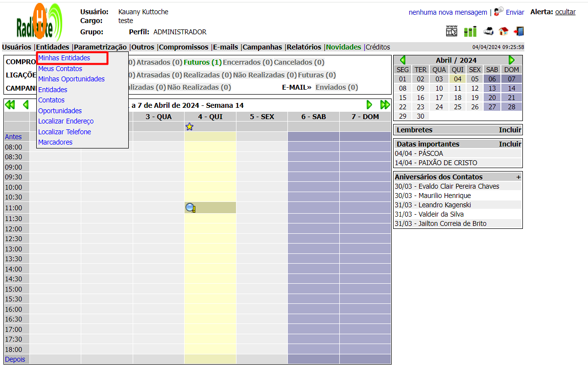
Task: Click the logout door icon
Action: (518, 31)
